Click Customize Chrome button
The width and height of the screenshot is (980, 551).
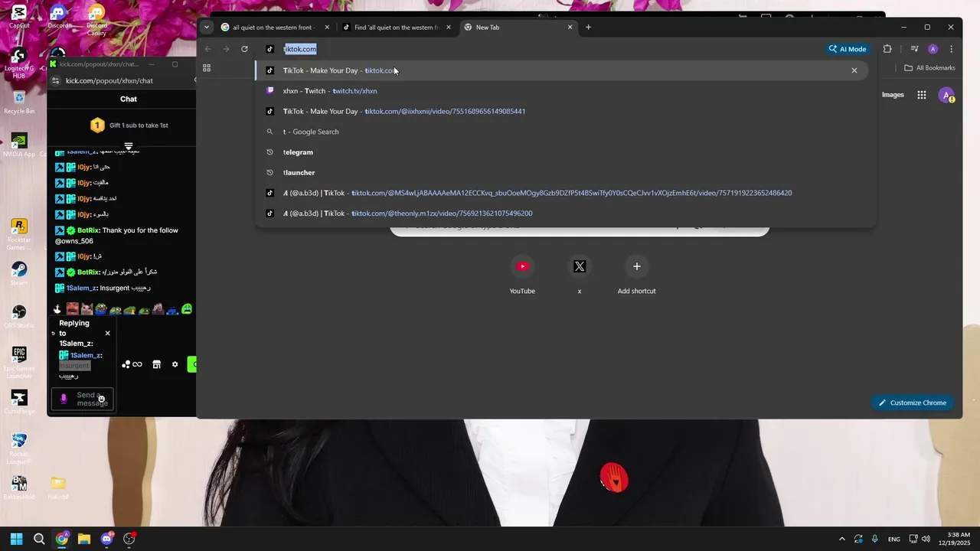[x=913, y=403]
